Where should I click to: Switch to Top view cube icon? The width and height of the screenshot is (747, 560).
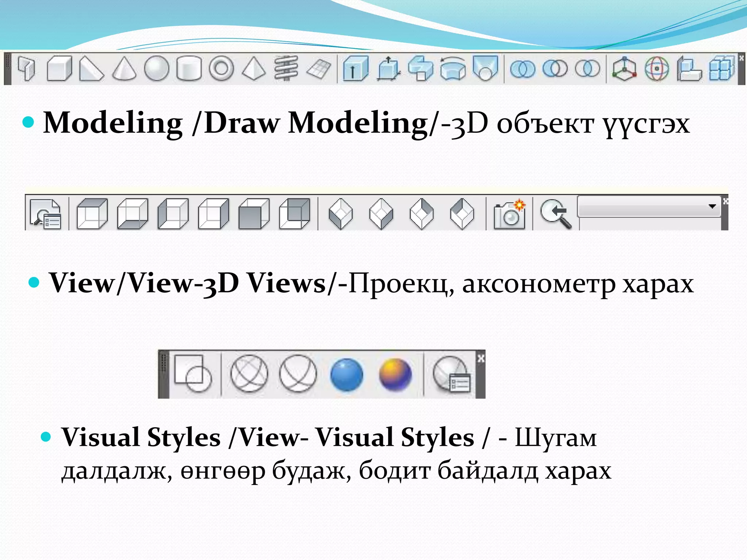click(92, 214)
